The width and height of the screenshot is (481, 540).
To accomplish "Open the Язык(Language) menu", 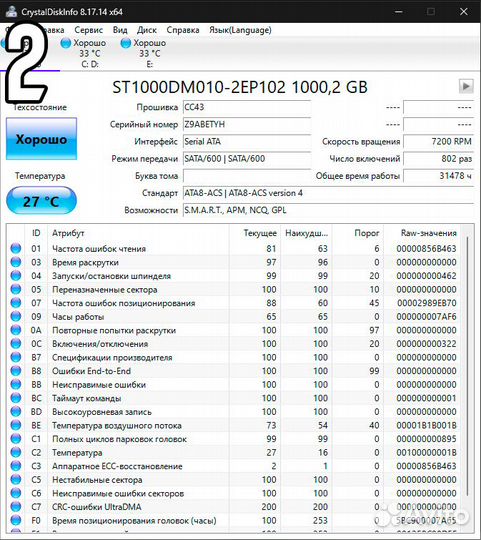I will click(240, 30).
